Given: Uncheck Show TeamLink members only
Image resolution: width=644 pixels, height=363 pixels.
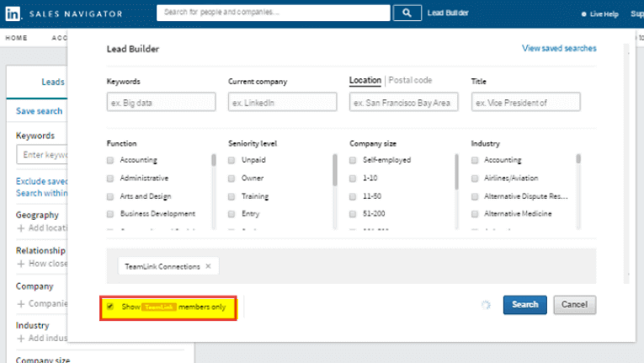Looking at the screenshot, I should click(110, 307).
